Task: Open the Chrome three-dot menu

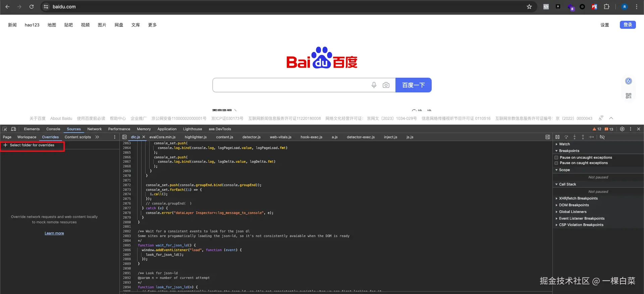Action: (x=637, y=7)
